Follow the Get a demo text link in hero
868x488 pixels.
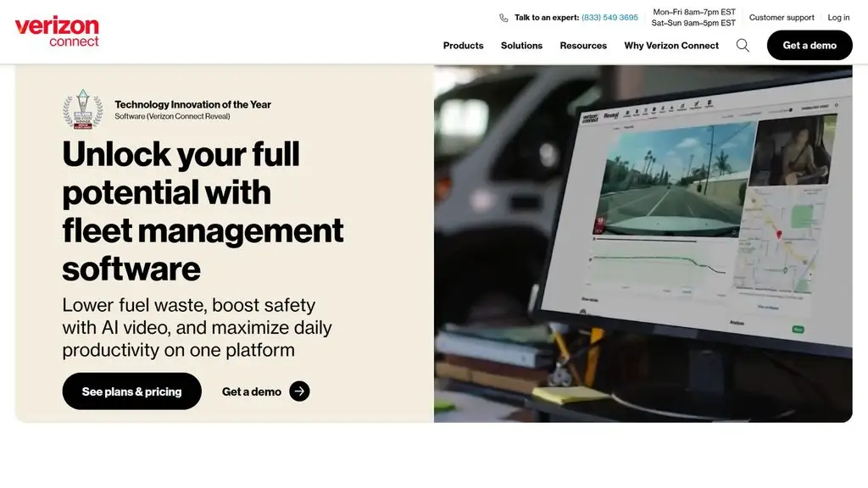pyautogui.click(x=251, y=391)
